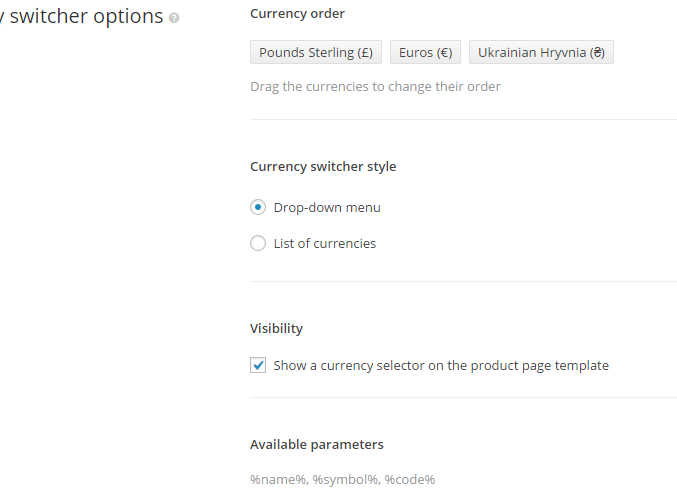The image size is (677, 489).
Task: Click the %code% parameter text
Action: [x=410, y=479]
